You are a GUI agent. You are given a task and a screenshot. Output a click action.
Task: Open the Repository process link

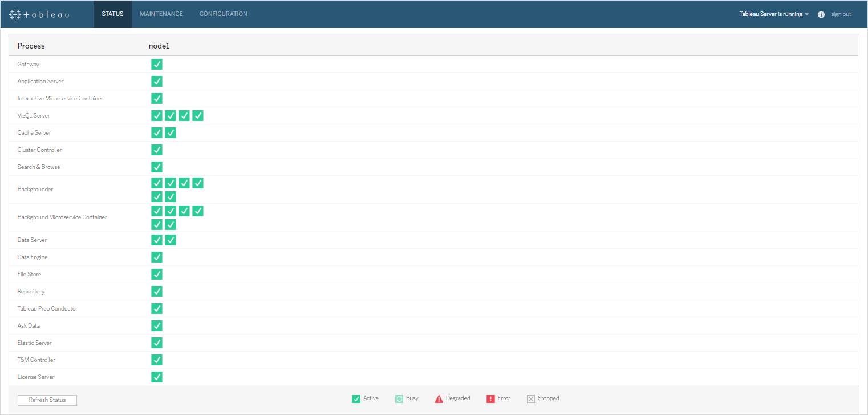tap(31, 292)
